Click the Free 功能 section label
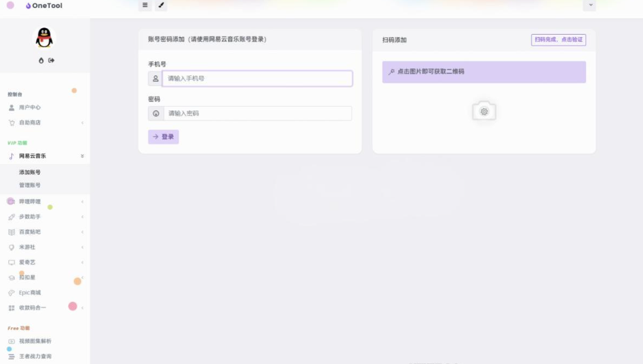This screenshot has height=364, width=643. 18,329
